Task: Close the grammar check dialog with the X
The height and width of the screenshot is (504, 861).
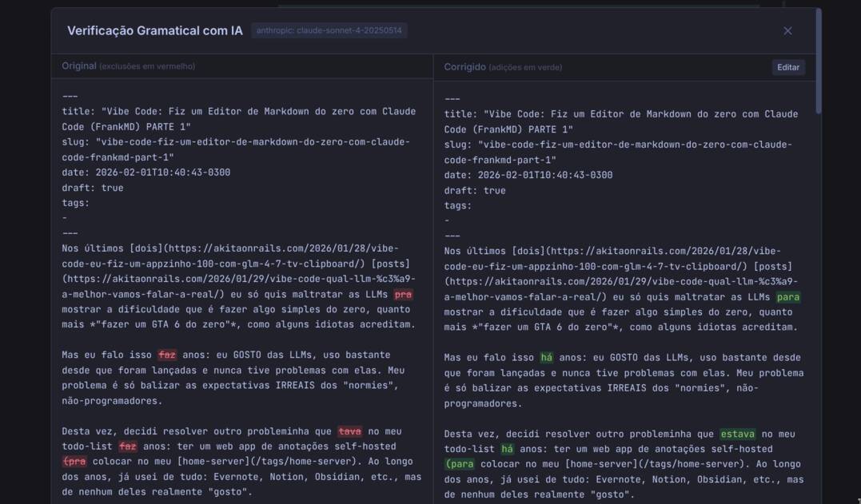Action: (x=787, y=30)
